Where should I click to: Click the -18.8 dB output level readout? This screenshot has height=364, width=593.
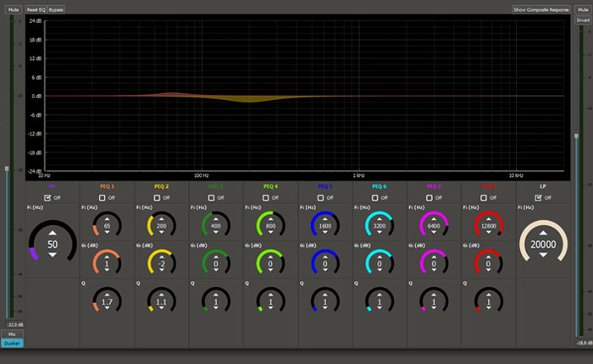[585, 343]
